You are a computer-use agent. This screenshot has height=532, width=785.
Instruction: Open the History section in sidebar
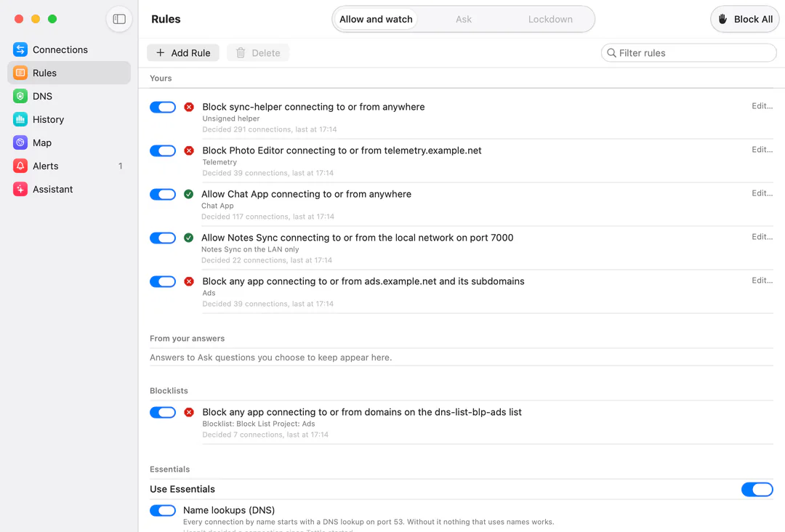click(69, 120)
